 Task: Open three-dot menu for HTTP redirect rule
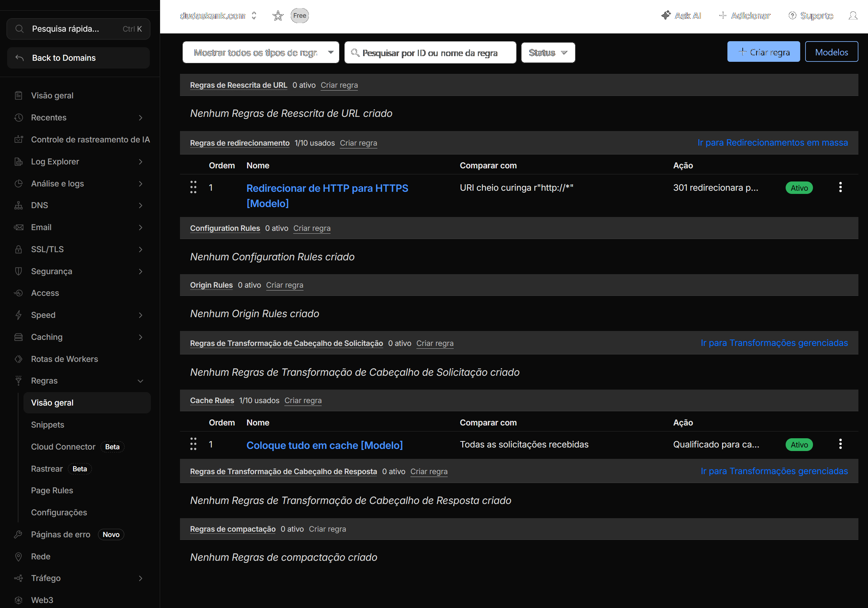click(840, 187)
